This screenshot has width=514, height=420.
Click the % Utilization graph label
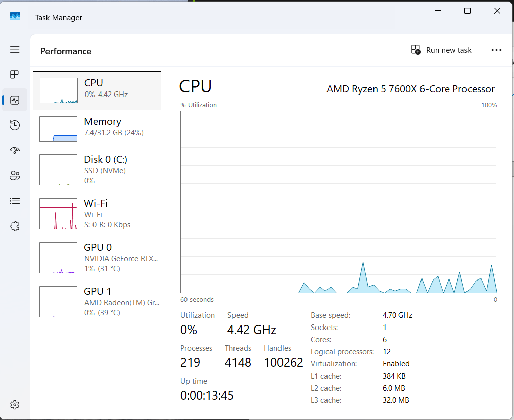pos(199,105)
